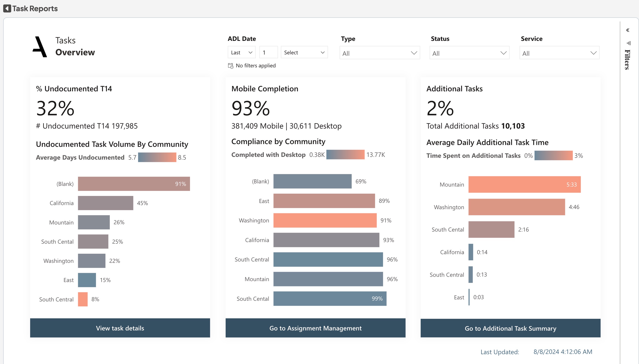Click the Filters pane bars icon

click(x=628, y=43)
